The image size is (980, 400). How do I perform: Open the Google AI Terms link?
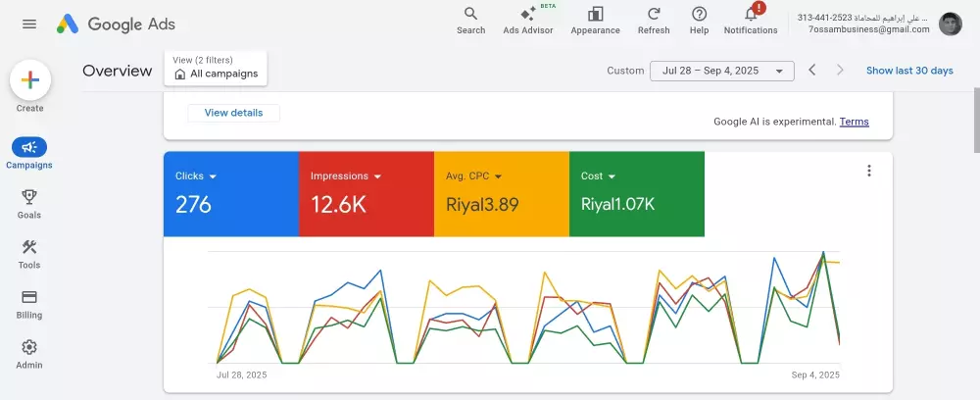(x=854, y=122)
